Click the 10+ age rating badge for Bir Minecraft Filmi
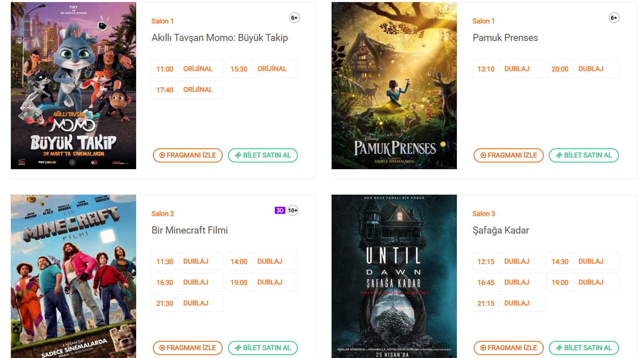Image resolution: width=644 pixels, height=358 pixels. (293, 211)
